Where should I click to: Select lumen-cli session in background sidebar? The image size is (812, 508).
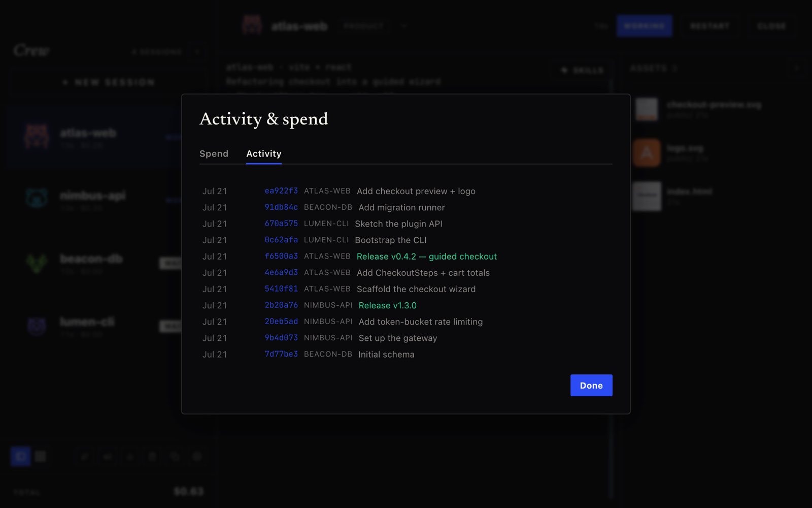pyautogui.click(x=94, y=326)
